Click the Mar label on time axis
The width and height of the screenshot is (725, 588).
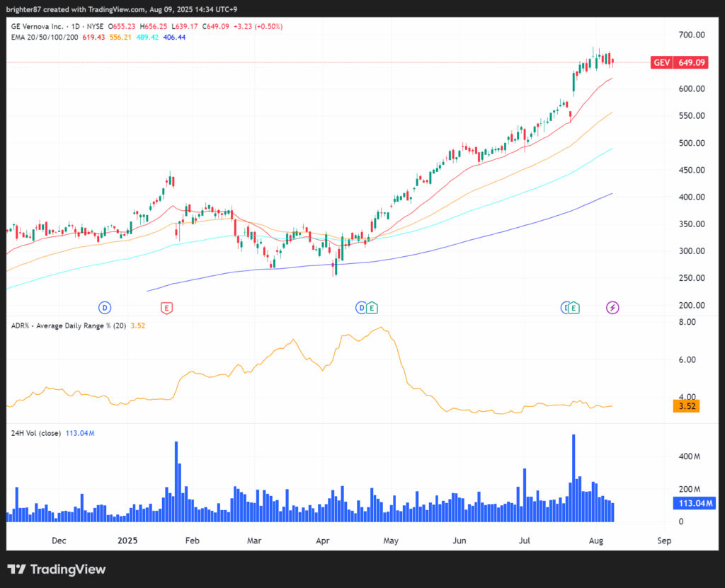[x=254, y=541]
